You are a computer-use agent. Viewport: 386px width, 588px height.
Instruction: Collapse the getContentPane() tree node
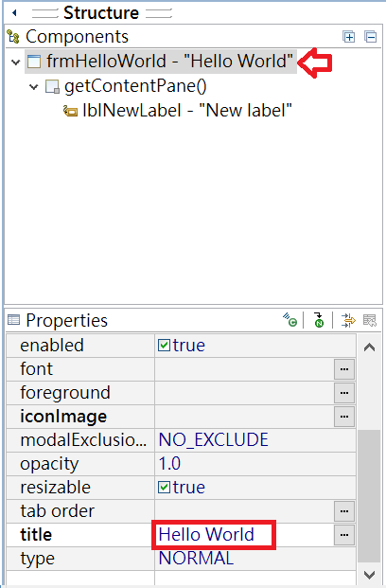(34, 87)
